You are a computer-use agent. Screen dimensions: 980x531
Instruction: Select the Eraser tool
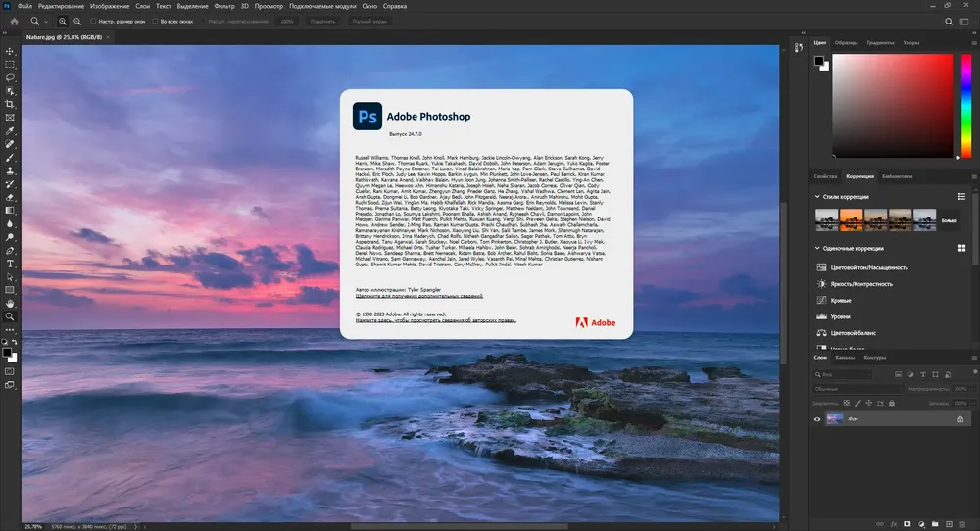[x=10, y=197]
